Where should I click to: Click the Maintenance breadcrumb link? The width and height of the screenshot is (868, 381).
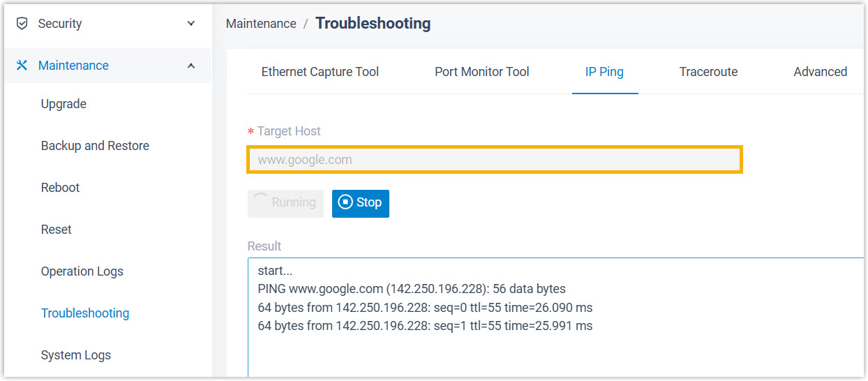tap(261, 24)
